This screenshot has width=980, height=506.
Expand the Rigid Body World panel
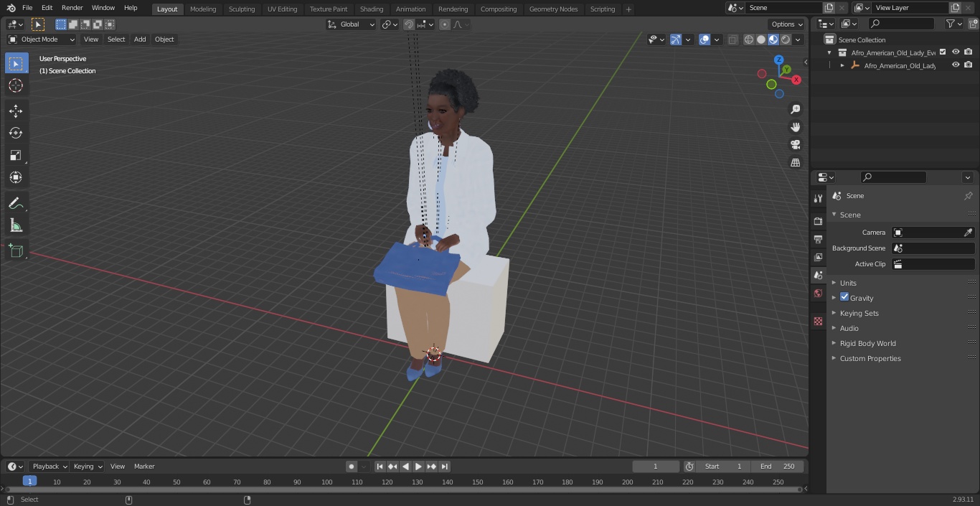click(x=867, y=343)
